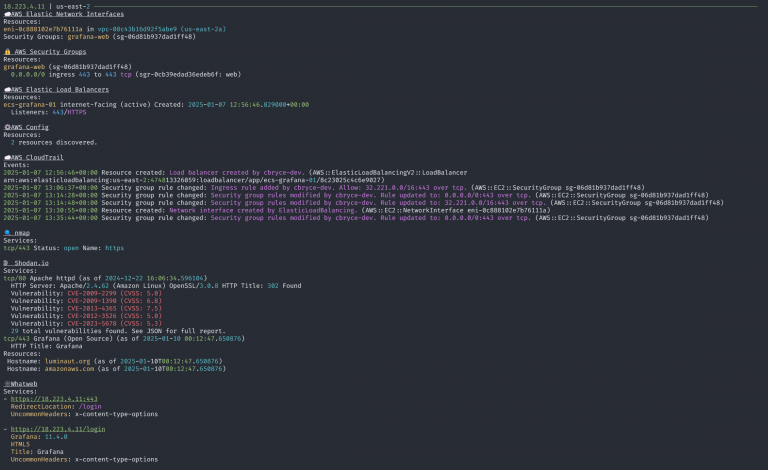Click the OpenSSL/3.0.8 version text

point(194,286)
